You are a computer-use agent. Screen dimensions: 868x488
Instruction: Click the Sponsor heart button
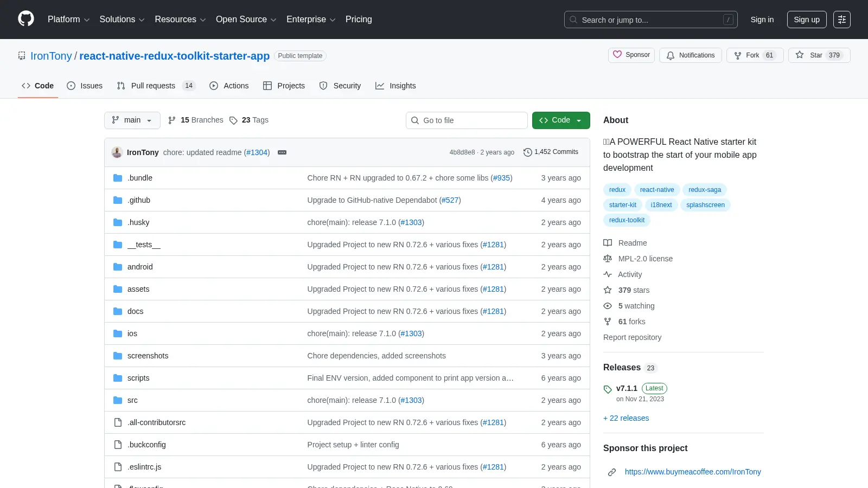(x=631, y=55)
